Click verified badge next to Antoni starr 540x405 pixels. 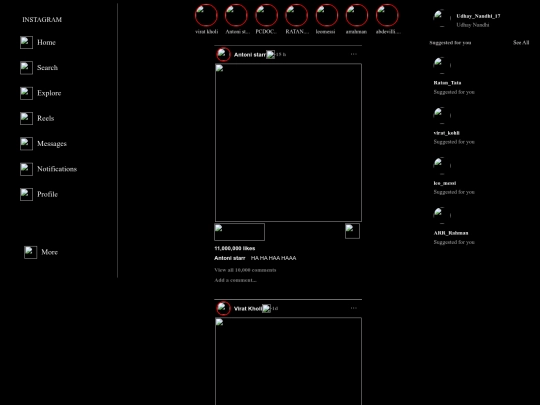(x=270, y=54)
